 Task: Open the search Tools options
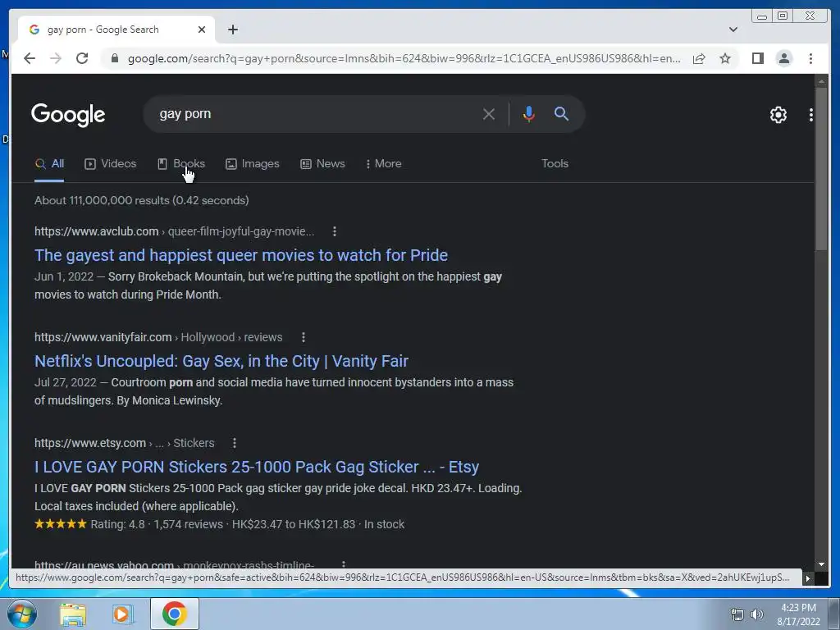555,164
